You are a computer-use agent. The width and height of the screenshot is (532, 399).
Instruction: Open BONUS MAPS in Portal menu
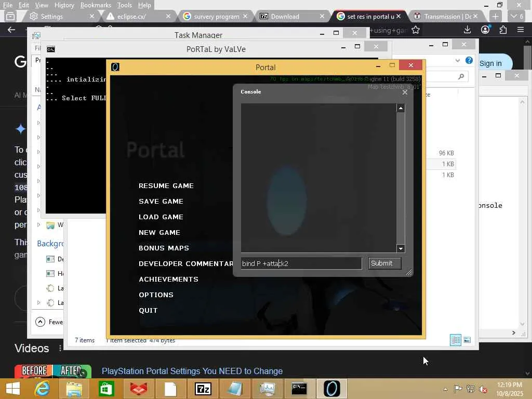pos(164,248)
